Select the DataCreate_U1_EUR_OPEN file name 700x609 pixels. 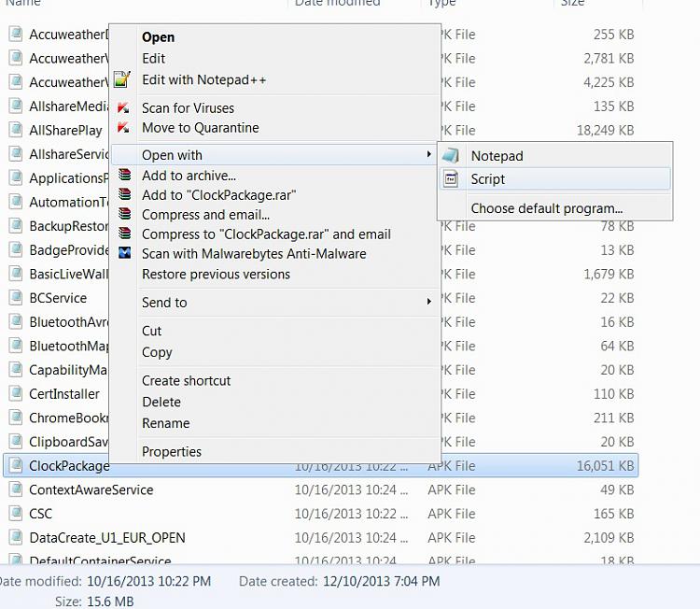click(107, 537)
